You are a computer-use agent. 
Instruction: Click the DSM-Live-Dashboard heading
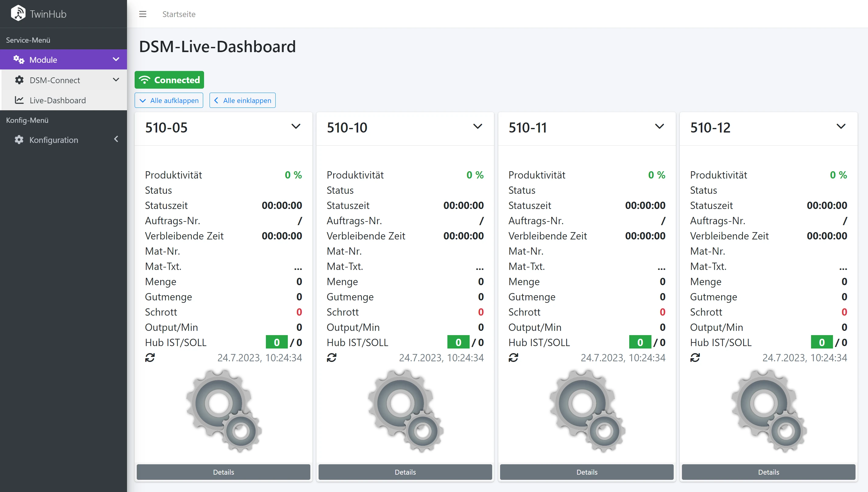tap(217, 47)
